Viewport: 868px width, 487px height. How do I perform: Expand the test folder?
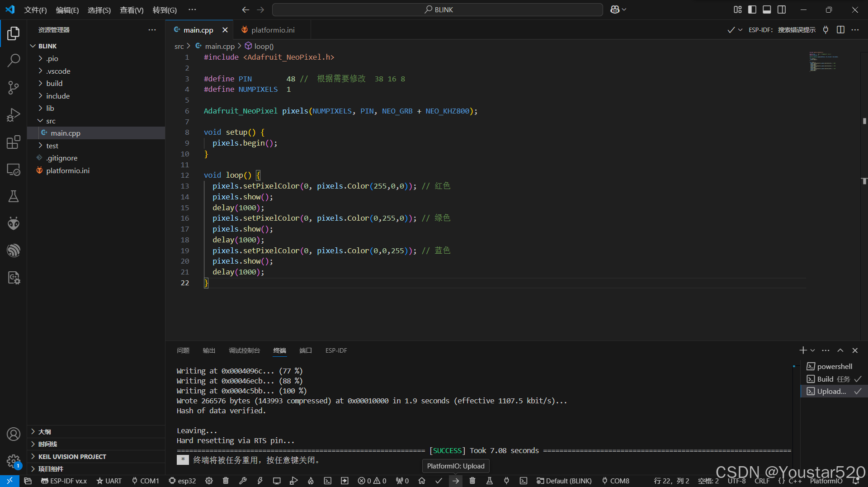(x=96, y=146)
